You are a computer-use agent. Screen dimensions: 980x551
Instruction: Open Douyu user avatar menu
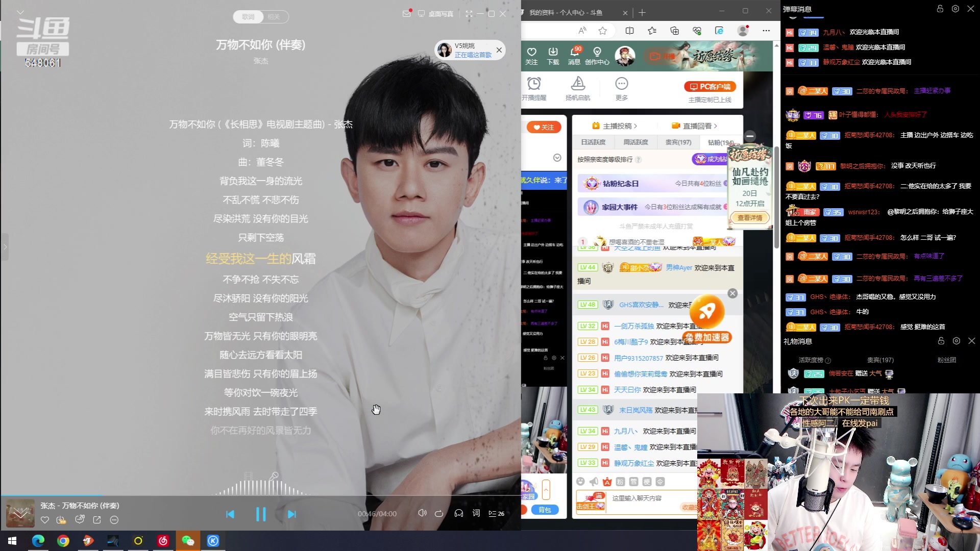(x=625, y=56)
